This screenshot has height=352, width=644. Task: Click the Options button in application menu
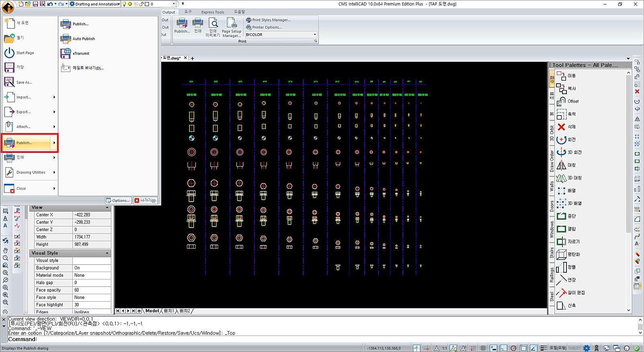(x=118, y=200)
